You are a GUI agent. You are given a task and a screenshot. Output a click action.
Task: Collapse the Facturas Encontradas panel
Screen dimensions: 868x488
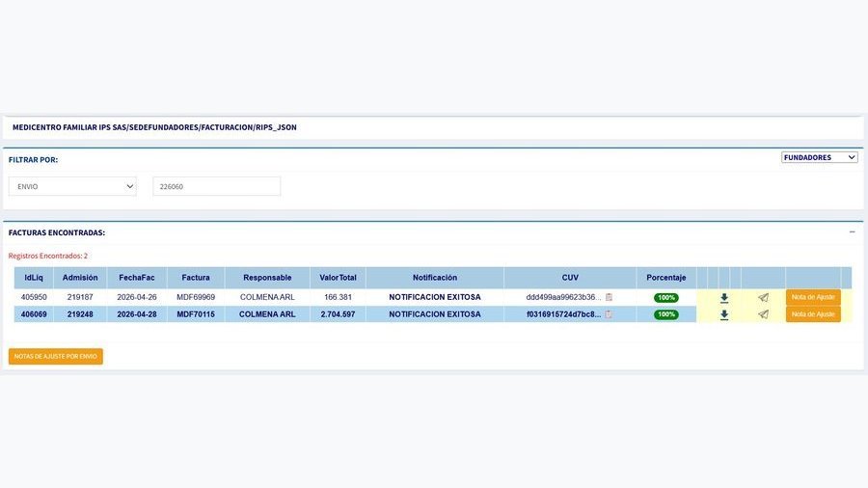pos(852,231)
